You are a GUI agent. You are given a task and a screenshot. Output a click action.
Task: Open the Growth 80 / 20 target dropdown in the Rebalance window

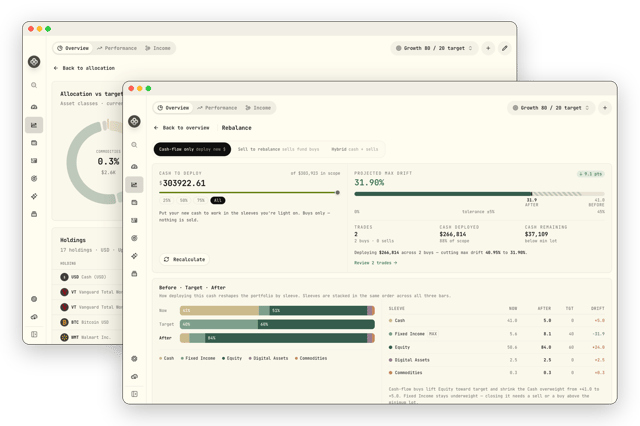coord(551,108)
